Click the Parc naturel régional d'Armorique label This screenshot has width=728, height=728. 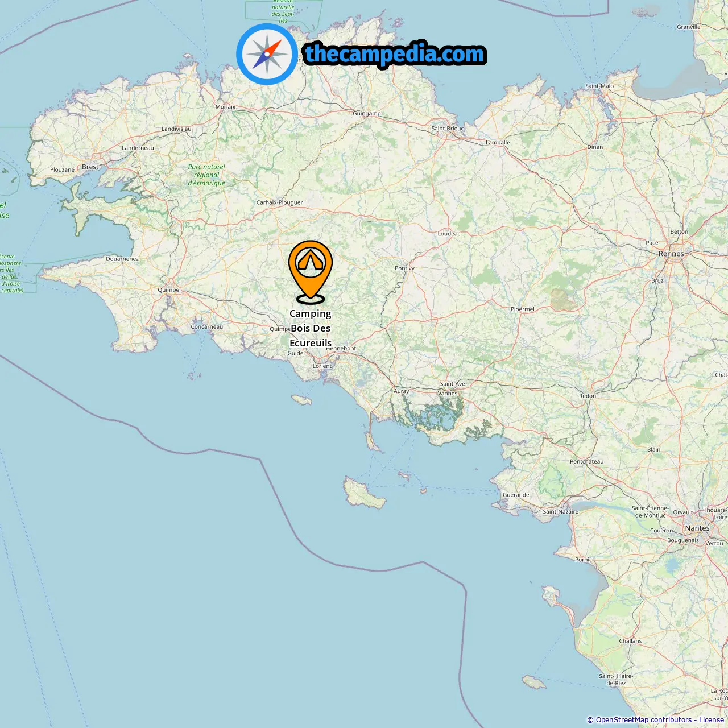click(206, 175)
